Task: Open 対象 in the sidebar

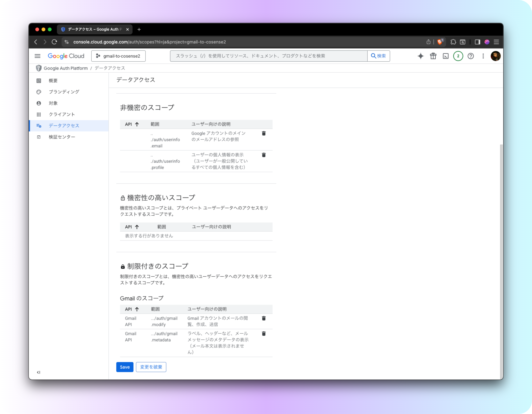Action: pyautogui.click(x=69, y=103)
